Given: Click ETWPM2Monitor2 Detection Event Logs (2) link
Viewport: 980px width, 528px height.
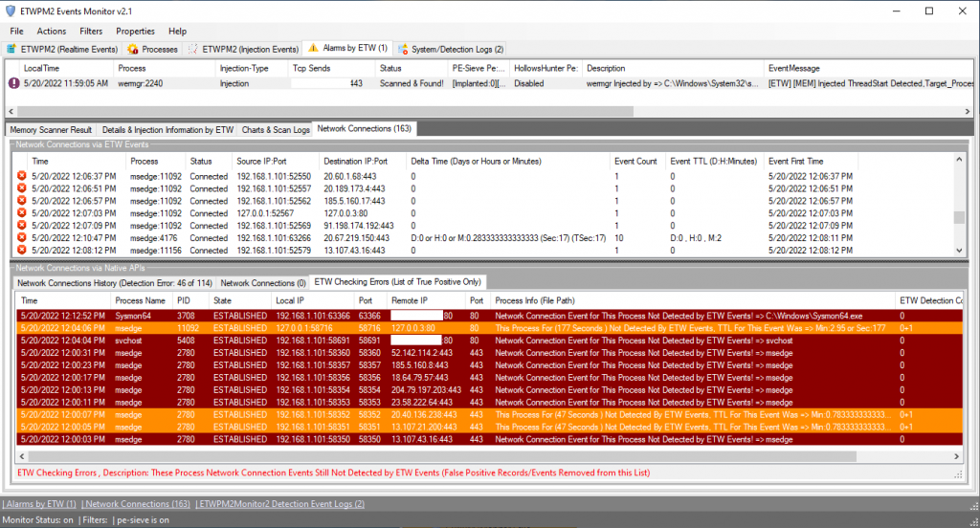Looking at the screenshot, I should [x=281, y=504].
